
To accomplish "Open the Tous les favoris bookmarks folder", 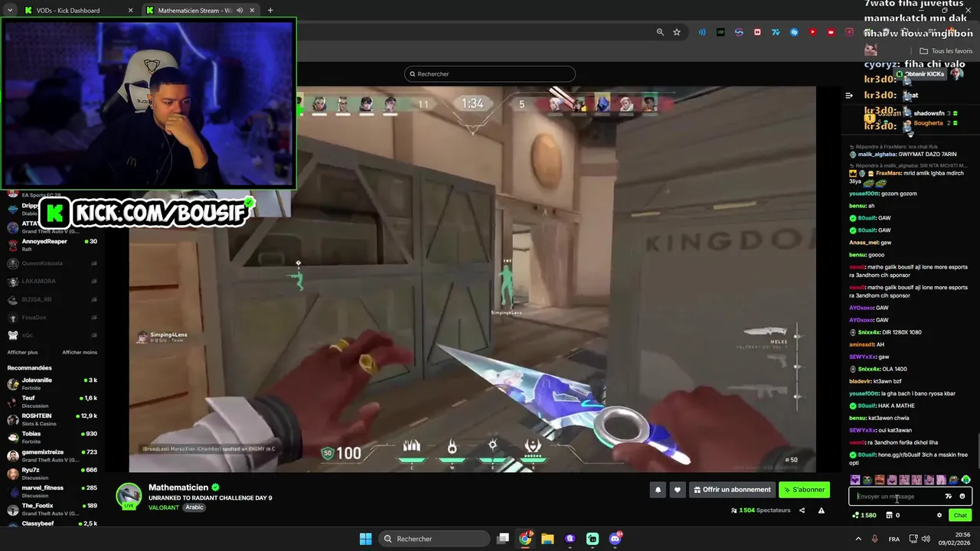I will pyautogui.click(x=946, y=51).
